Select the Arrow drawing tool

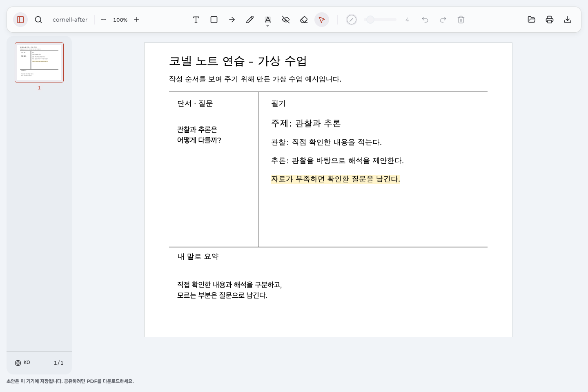point(232,20)
